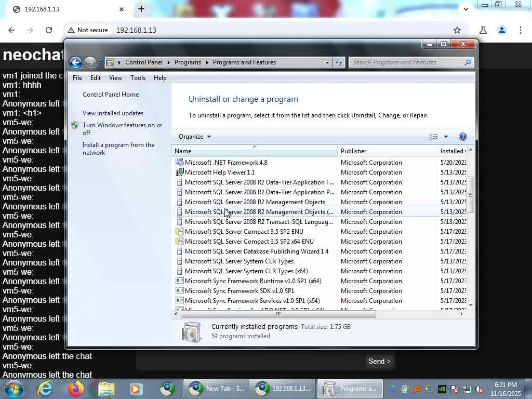The width and height of the screenshot is (532, 399).
Task: Open the View menu
Action: [115, 78]
